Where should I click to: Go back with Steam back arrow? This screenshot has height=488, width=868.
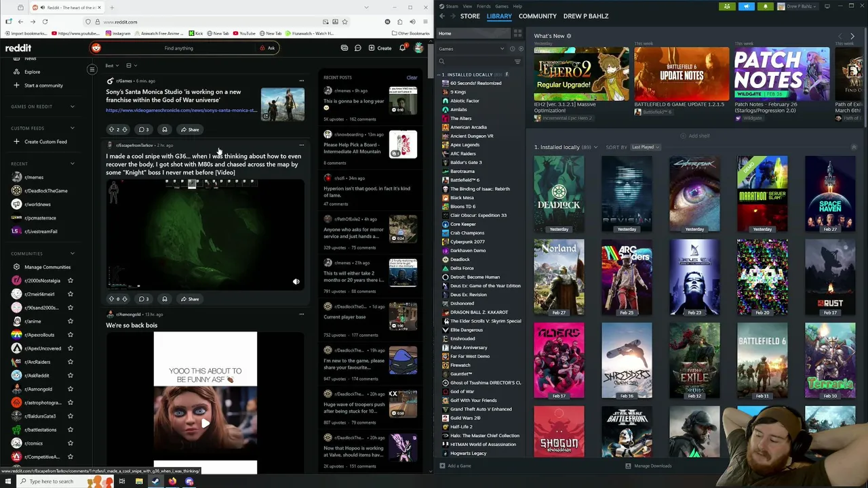pos(442,16)
